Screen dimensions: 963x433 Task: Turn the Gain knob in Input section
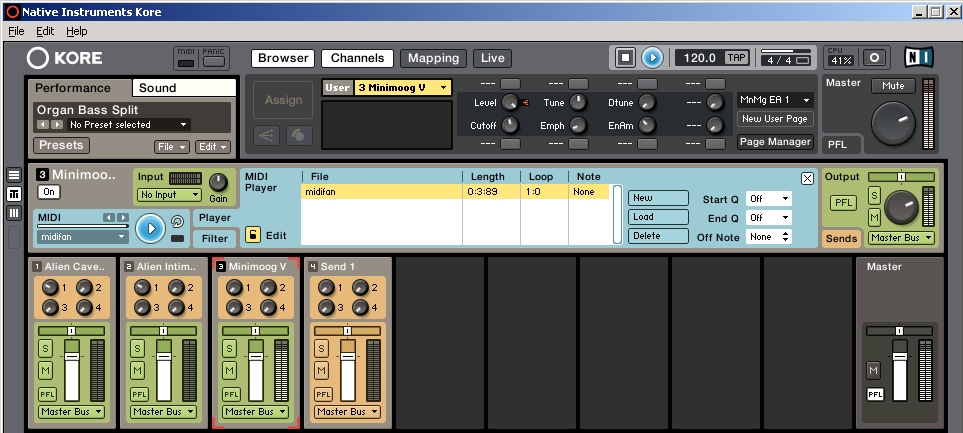pos(218,182)
